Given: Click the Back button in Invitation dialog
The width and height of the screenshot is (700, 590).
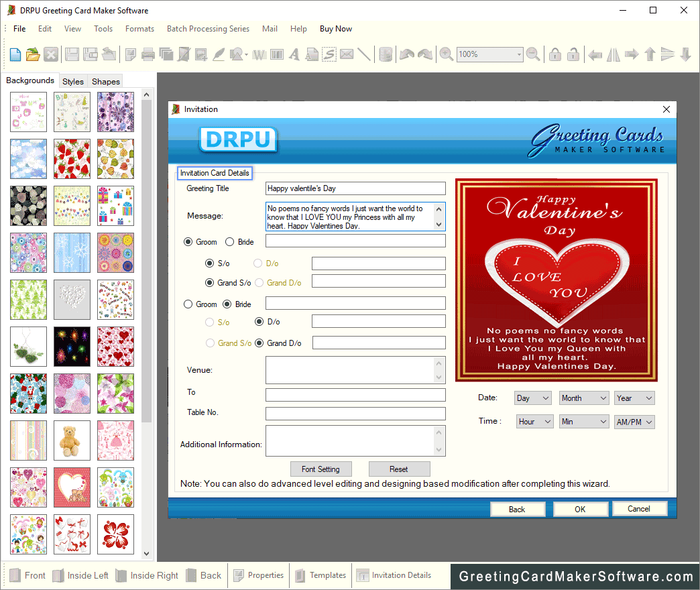Looking at the screenshot, I should tap(517, 510).
